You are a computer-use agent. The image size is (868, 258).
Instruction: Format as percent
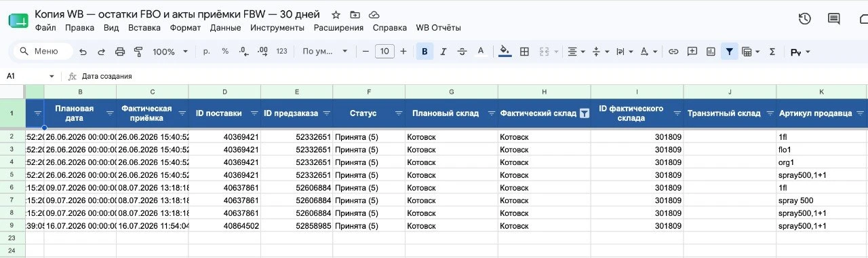[x=225, y=51]
